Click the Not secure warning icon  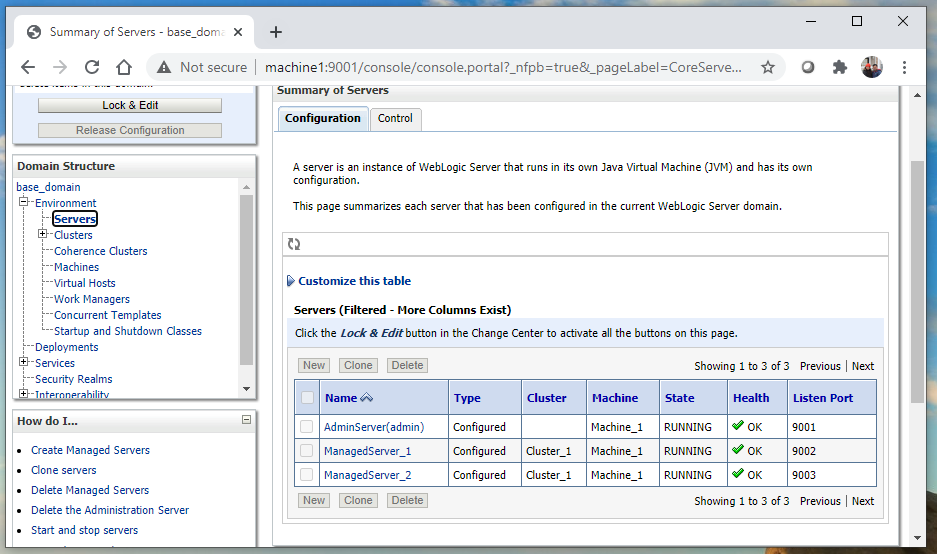(164, 68)
